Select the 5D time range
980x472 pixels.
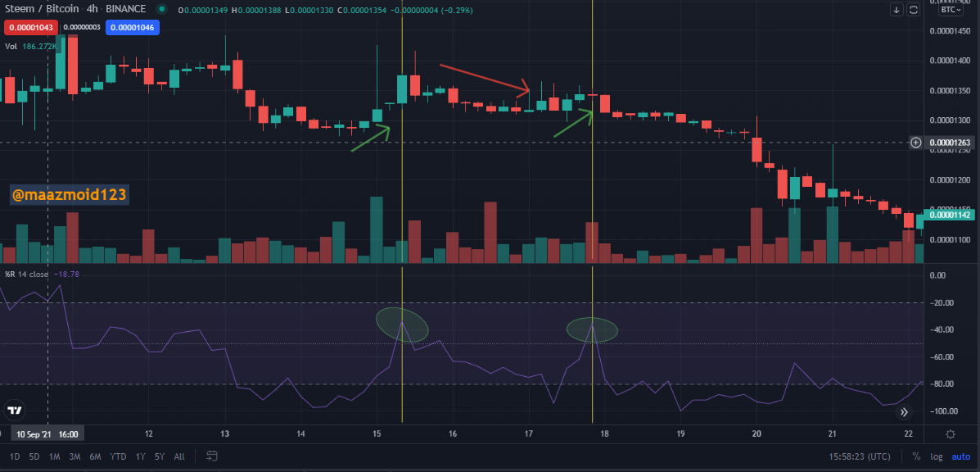[x=34, y=456]
